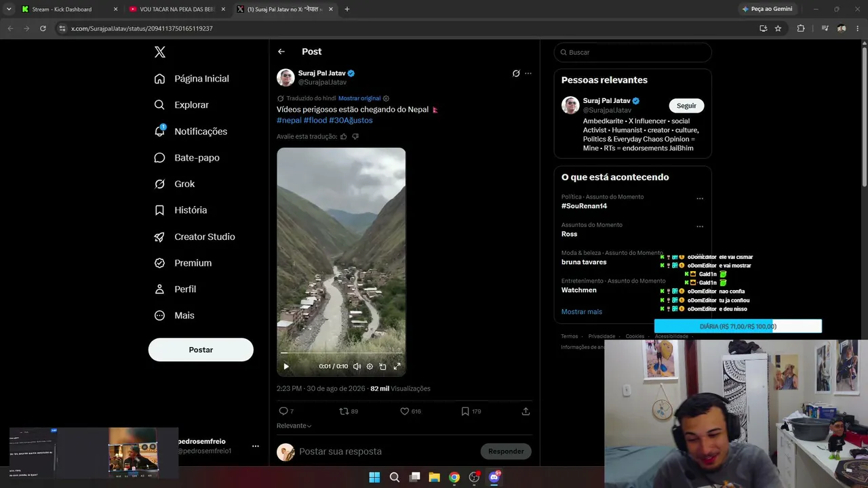Viewport: 868px width, 488px height.
Task: Play the Nepal flood video
Action: (286, 367)
